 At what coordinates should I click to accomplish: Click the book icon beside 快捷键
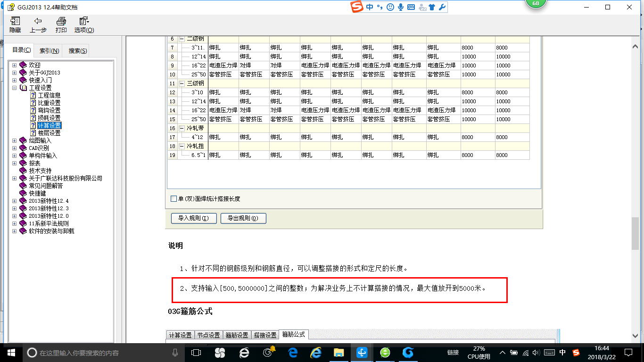coord(23,193)
